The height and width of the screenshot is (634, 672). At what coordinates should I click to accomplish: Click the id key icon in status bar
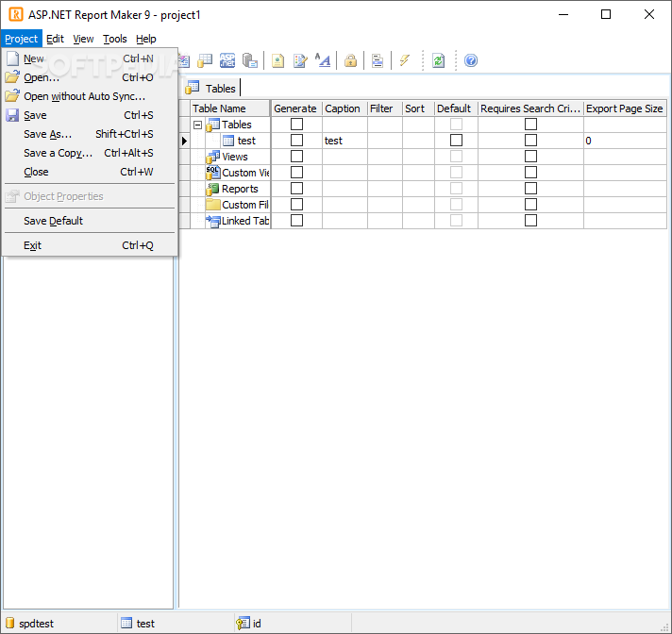coord(243,624)
